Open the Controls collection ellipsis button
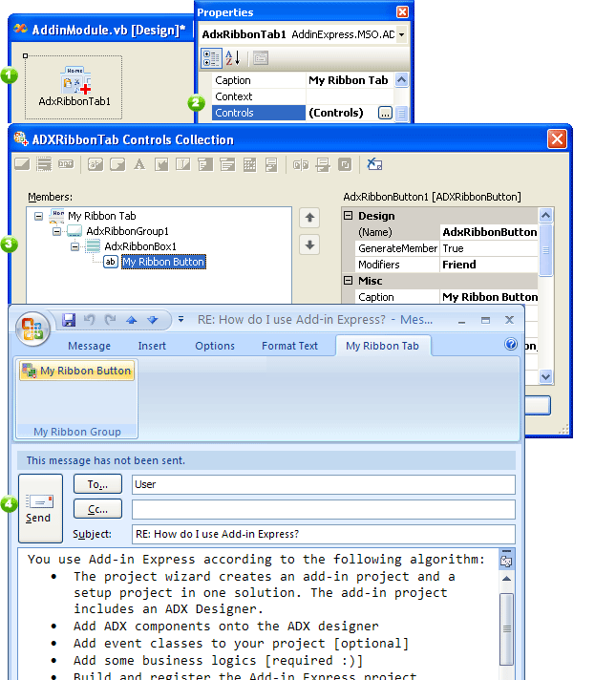Screen dimensions: 616x680 point(385,113)
